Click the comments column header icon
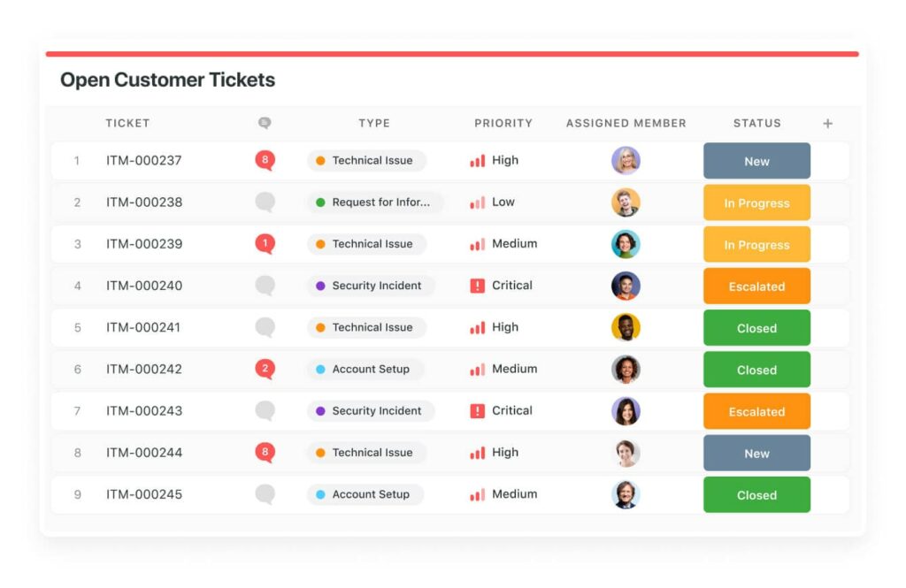The height and width of the screenshot is (588, 906). tap(265, 123)
